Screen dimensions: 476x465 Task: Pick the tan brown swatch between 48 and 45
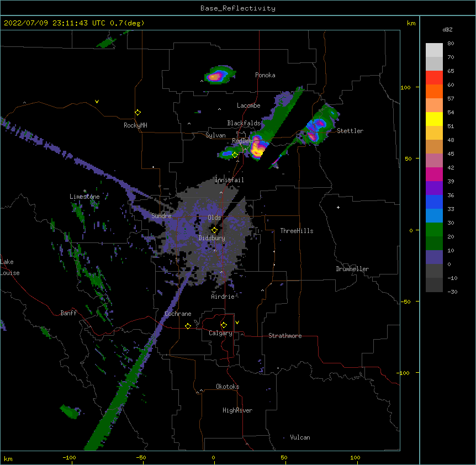(434, 146)
